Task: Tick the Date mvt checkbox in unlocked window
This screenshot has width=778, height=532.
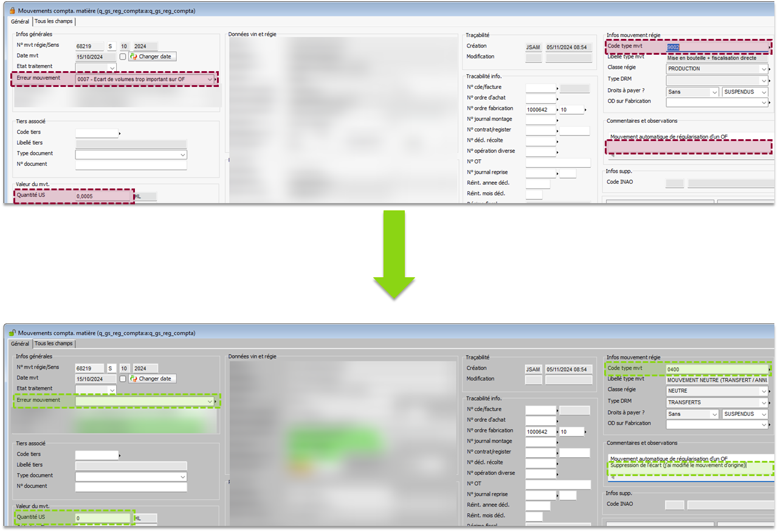Action: click(123, 379)
